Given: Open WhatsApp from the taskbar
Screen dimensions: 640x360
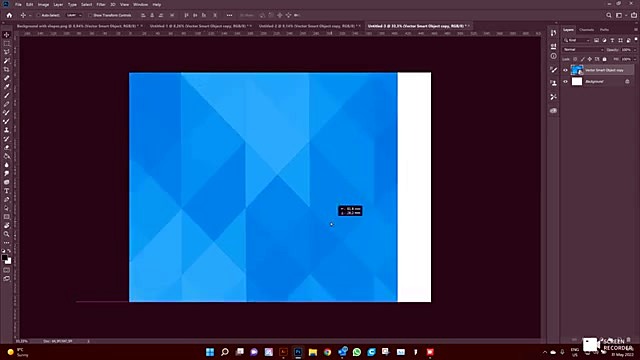Looking at the screenshot, I should (357, 352).
